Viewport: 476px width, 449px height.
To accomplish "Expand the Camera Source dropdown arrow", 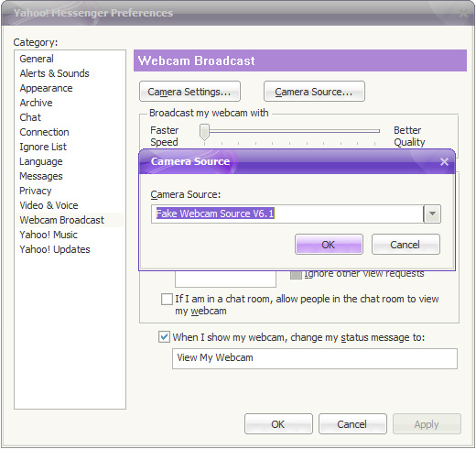I will coord(432,214).
